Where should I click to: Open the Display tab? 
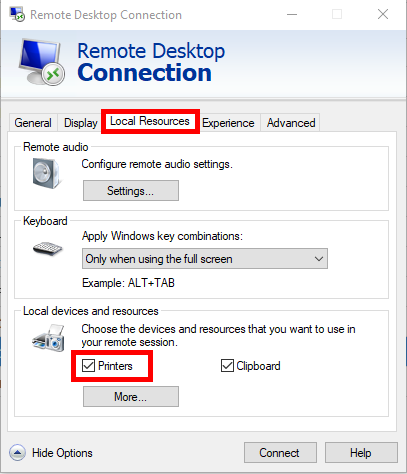pos(81,123)
